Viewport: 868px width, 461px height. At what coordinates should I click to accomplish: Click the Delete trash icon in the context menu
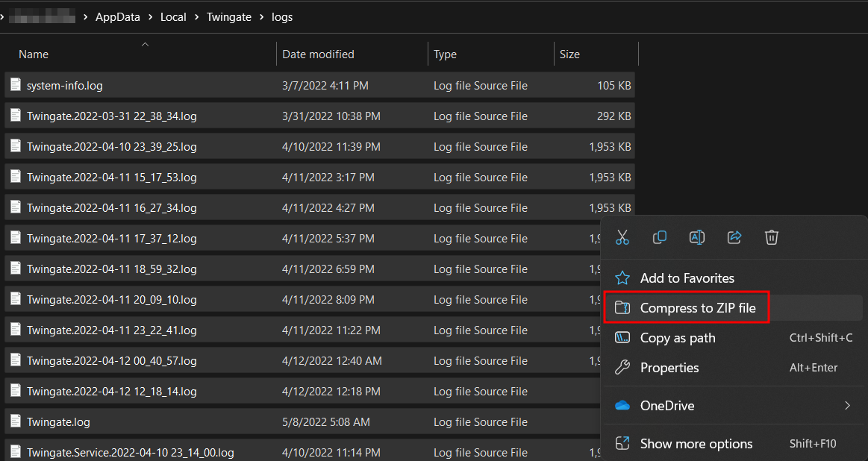772,237
